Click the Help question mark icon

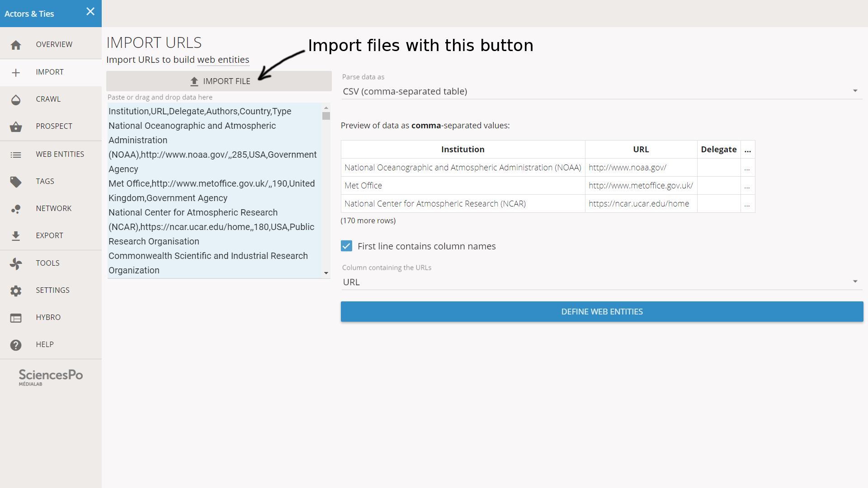16,345
